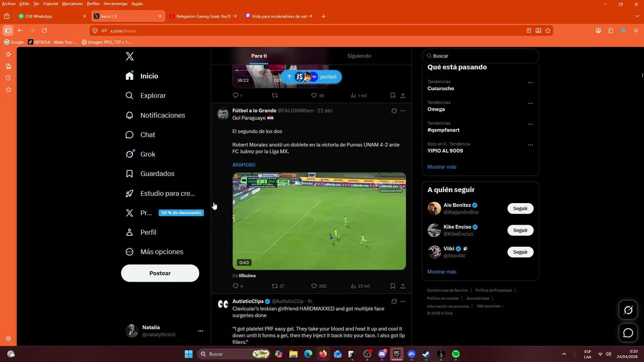Screen dimensions: 644x362
Task: Open the Política de Privacidad footer link
Action: 494,290
